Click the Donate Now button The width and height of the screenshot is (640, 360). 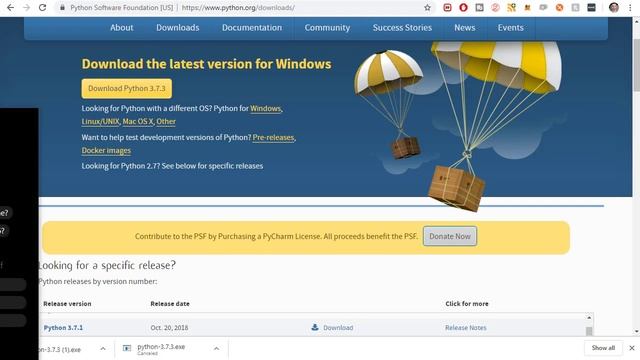[x=450, y=236]
